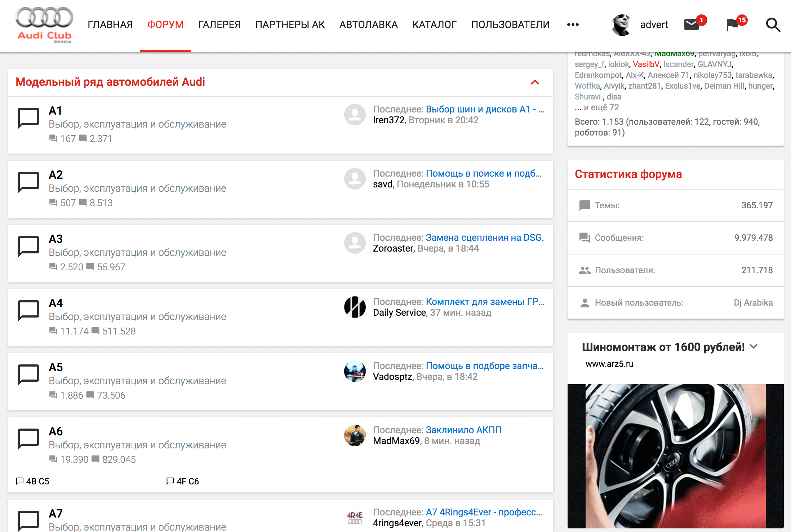Viewport: 791px width, 532px height.
Task: Open thread Помощь в подборе запча...
Action: pyautogui.click(x=485, y=366)
